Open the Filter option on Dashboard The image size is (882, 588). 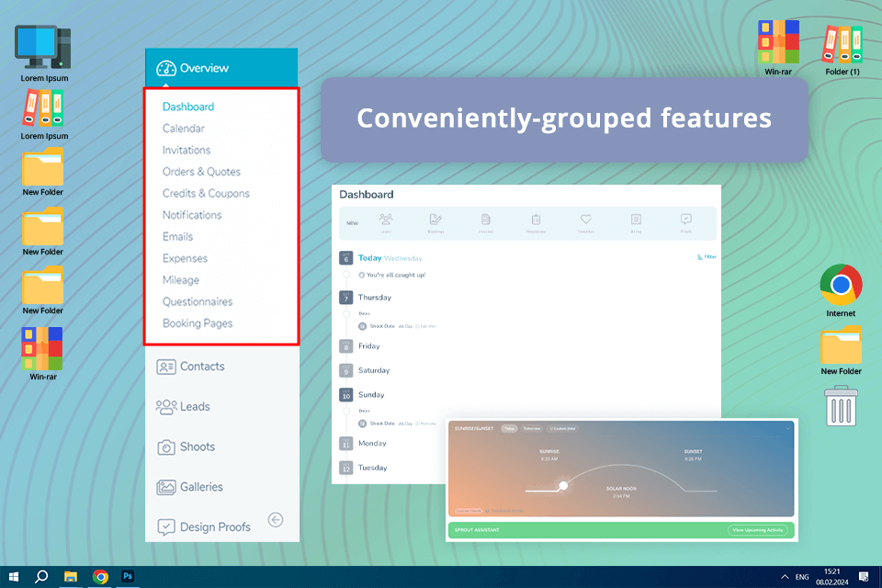coord(707,256)
